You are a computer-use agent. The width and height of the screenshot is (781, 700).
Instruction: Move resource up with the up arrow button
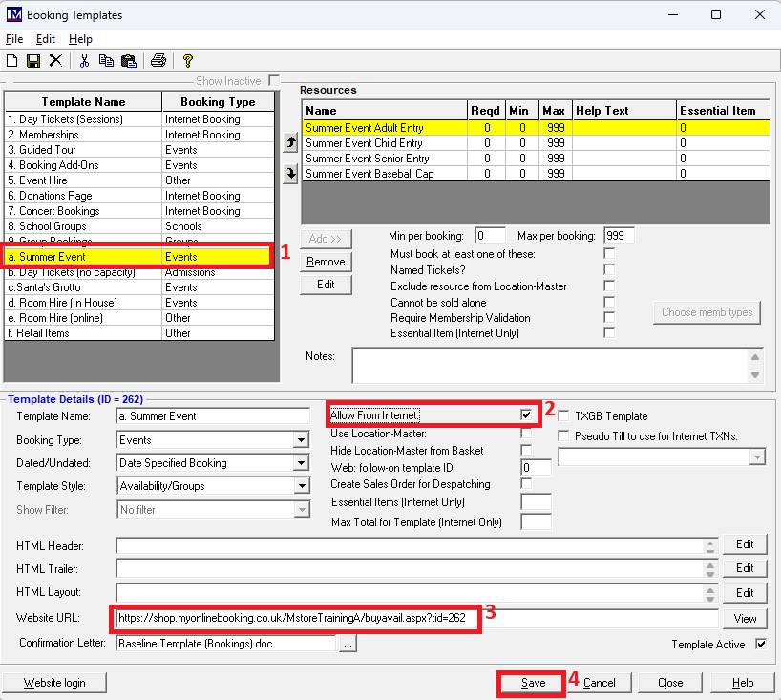pyautogui.click(x=290, y=142)
